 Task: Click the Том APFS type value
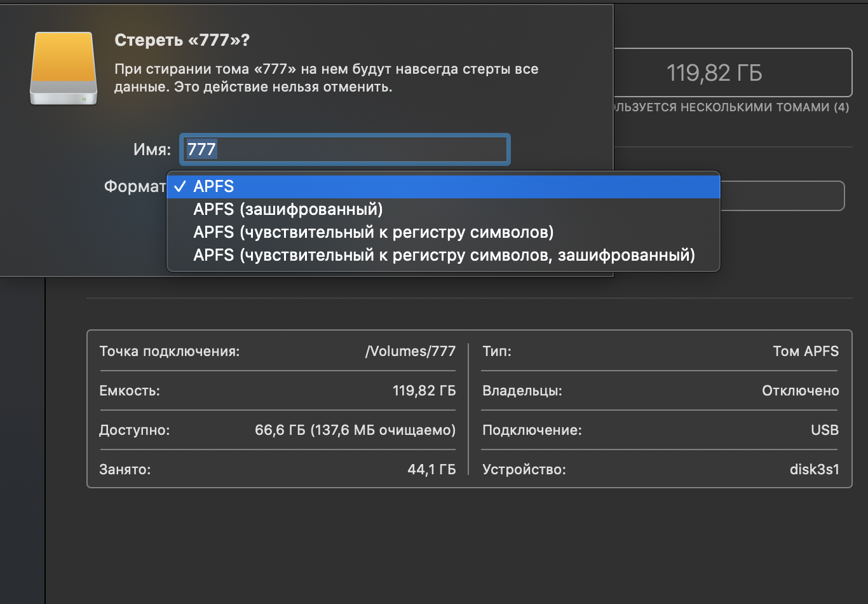[806, 351]
